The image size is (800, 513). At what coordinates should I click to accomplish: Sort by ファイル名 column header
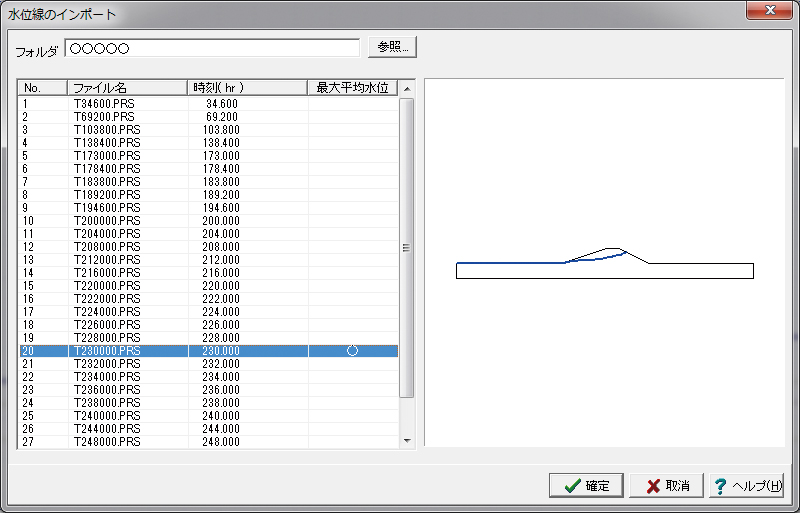[128, 88]
